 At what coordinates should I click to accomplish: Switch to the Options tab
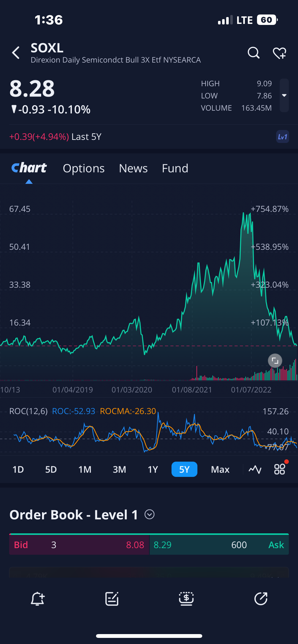[x=84, y=168]
